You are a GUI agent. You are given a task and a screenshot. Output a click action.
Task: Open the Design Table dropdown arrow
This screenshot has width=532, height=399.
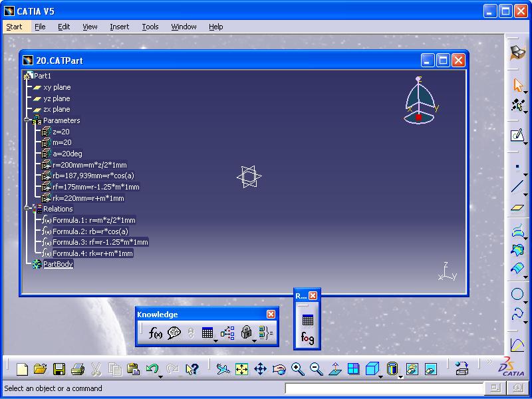point(216,340)
